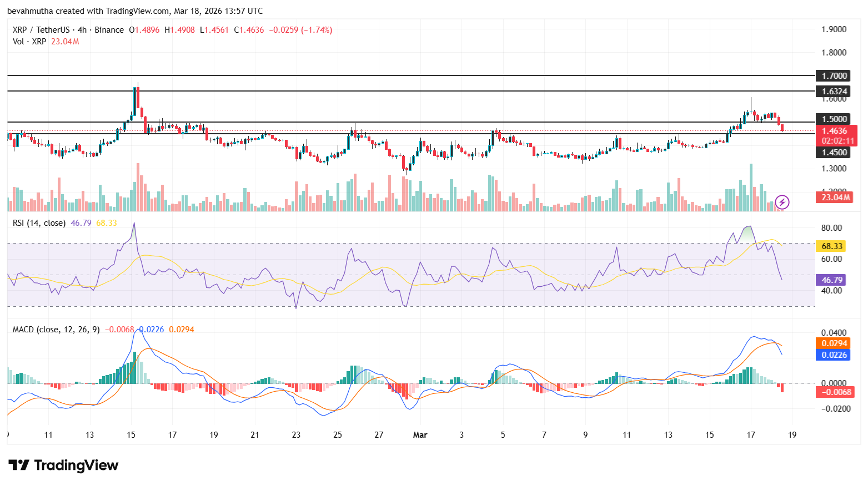Click the orange 0.0294 MACD signal label
This screenshot has width=868, height=486.
pyautogui.click(x=834, y=343)
